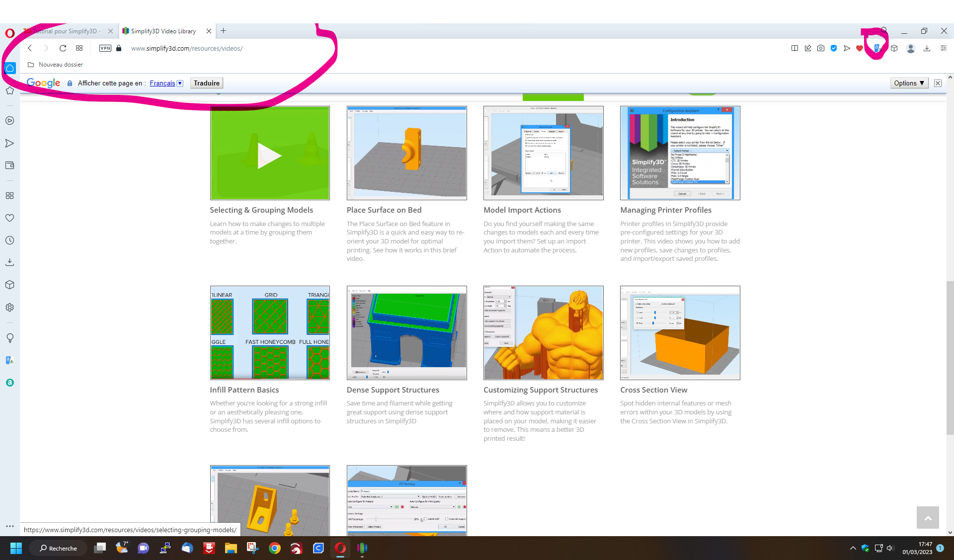Open the user profile avatar
This screenshot has width=954, height=560.
click(911, 48)
